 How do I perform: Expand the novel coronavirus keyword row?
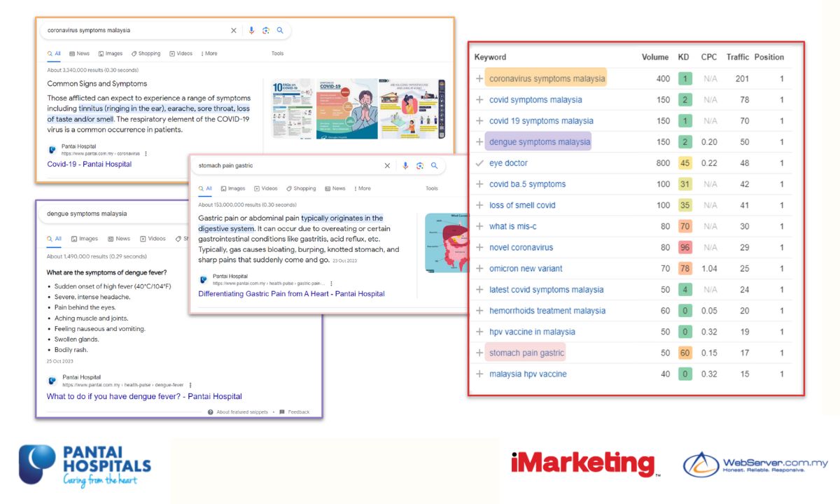coord(479,247)
